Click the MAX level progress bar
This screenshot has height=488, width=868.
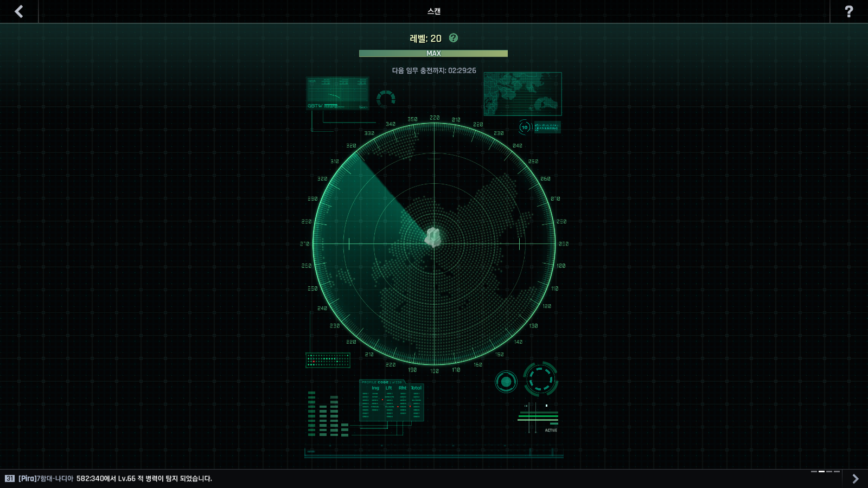pos(433,53)
